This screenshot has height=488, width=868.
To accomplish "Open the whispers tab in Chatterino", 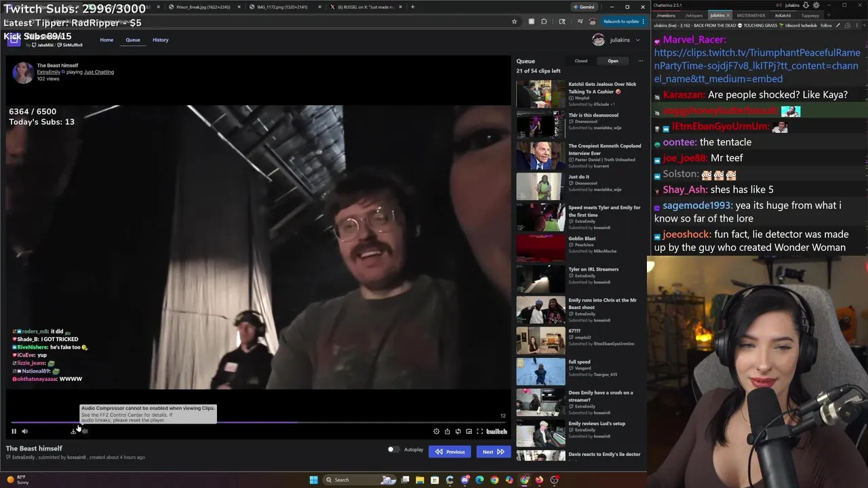I will point(694,15).
